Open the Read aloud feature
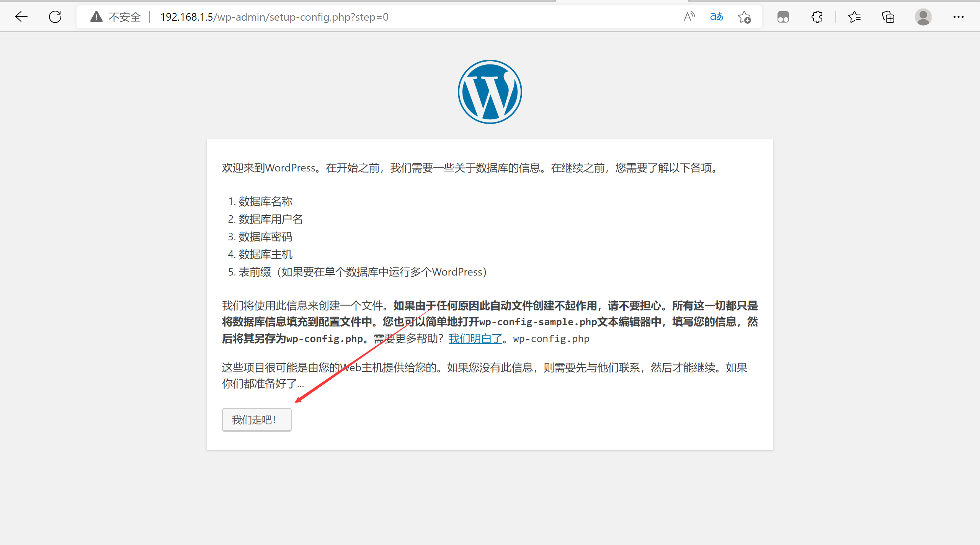 [689, 17]
